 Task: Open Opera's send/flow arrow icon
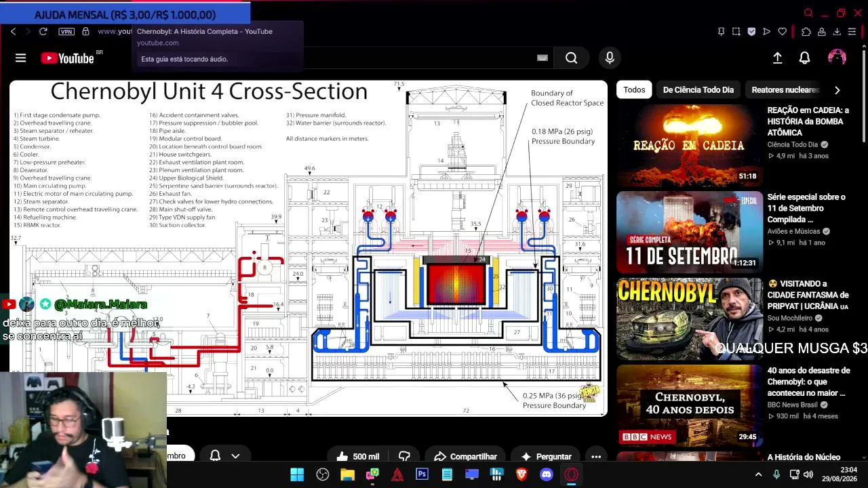[767, 31]
